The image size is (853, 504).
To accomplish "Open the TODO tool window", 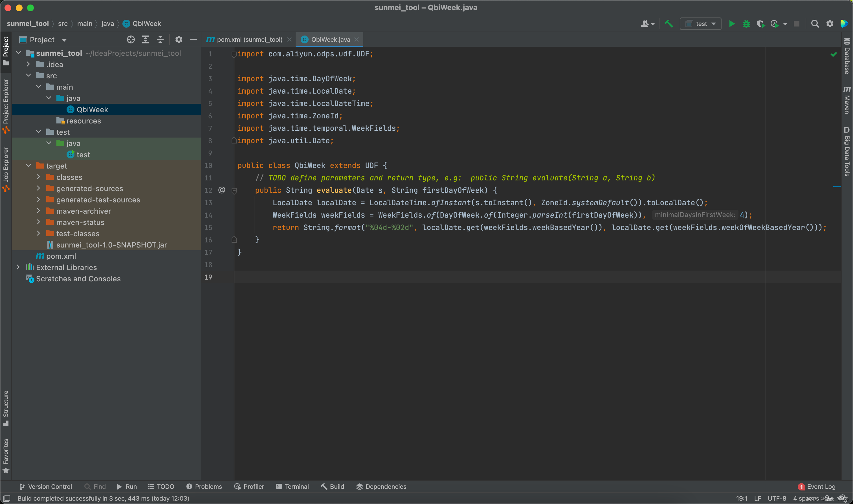I will coord(161,486).
